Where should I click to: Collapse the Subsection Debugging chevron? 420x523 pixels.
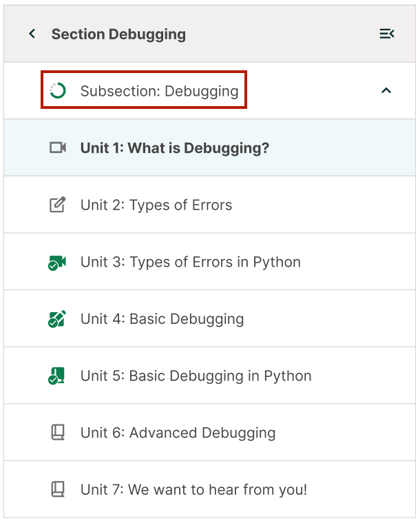point(386,91)
